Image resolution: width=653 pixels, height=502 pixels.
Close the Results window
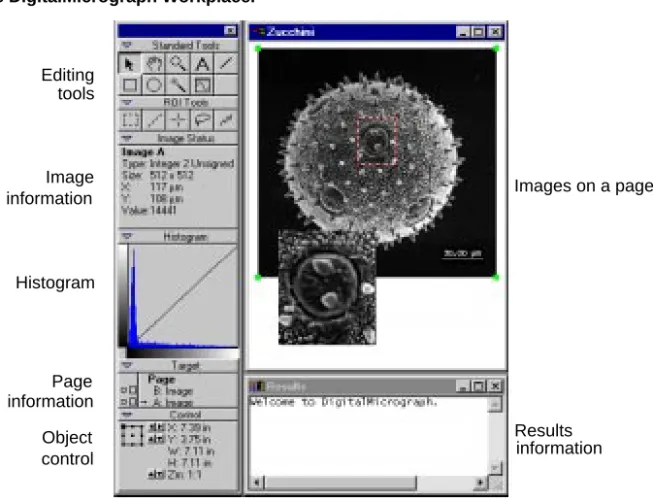coord(495,387)
